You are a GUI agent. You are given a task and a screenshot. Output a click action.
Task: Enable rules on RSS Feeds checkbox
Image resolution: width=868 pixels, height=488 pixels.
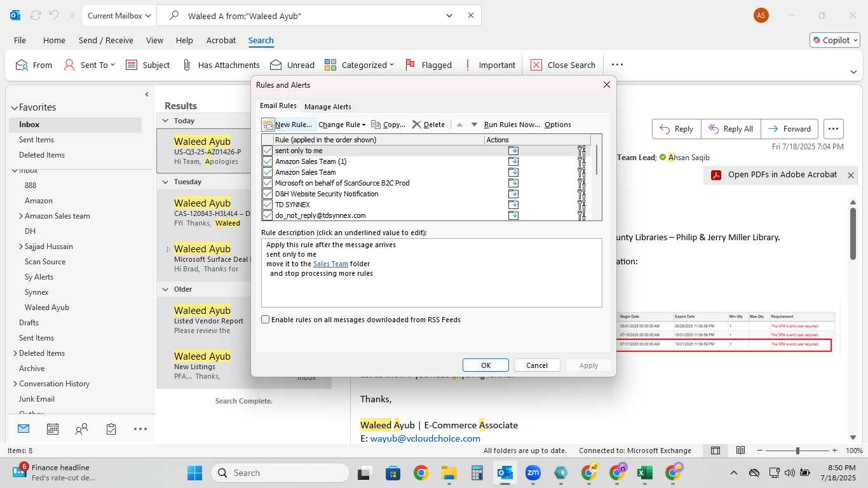pyautogui.click(x=266, y=320)
